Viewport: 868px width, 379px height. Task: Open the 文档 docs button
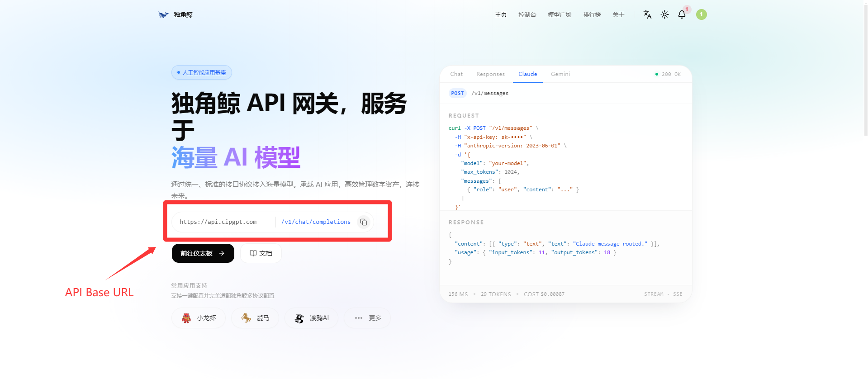[261, 253]
